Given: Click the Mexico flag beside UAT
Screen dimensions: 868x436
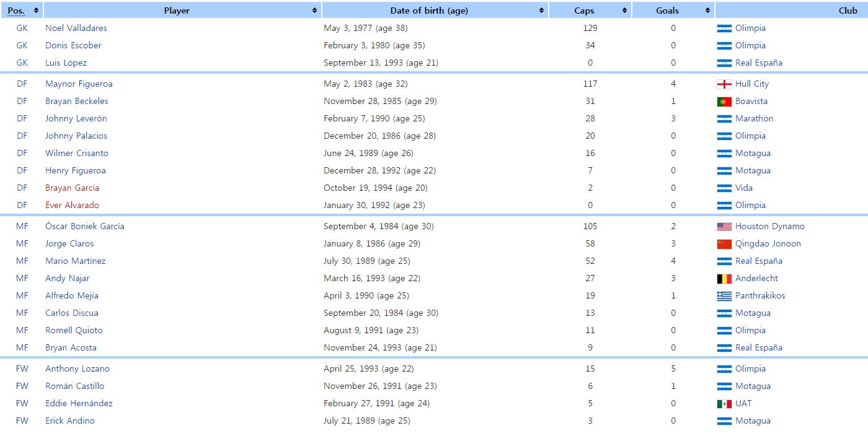Looking at the screenshot, I should tap(724, 404).
